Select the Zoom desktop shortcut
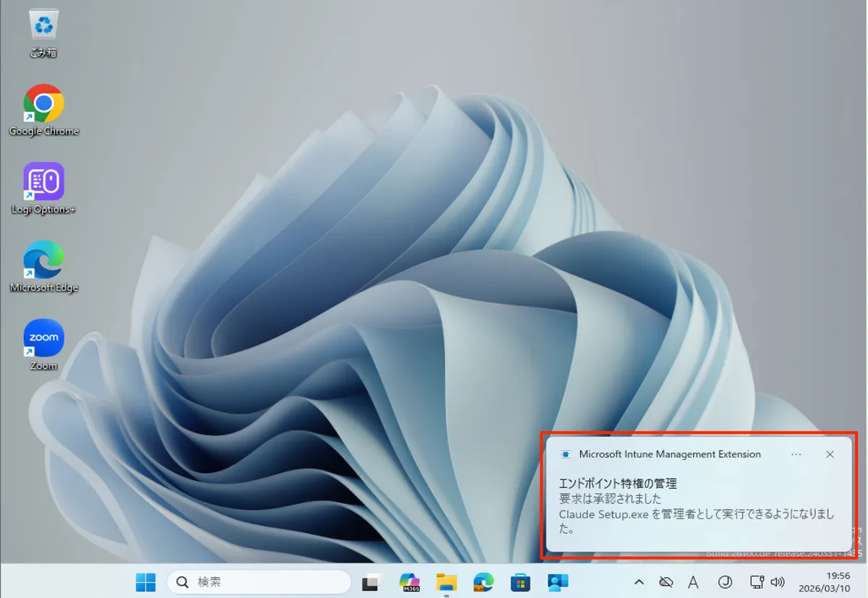This screenshot has height=598, width=868. coord(43,345)
